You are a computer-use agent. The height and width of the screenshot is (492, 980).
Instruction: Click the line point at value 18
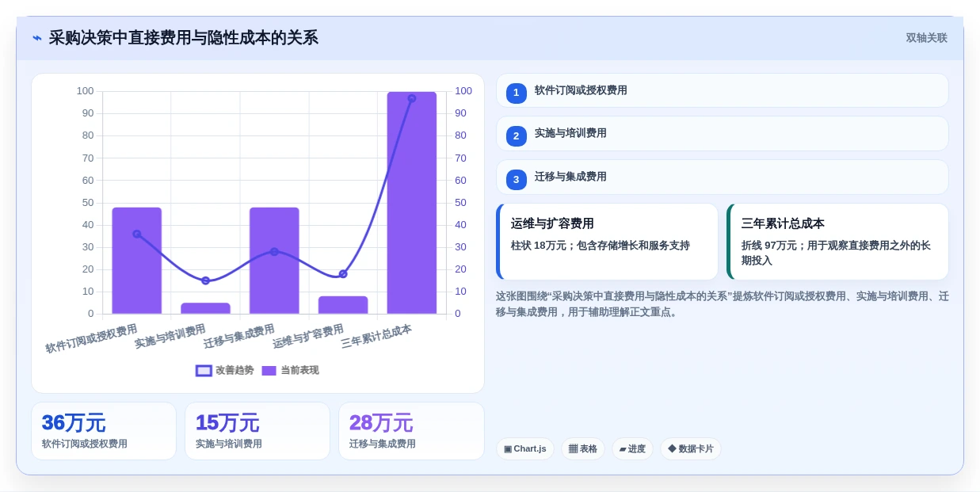pyautogui.click(x=343, y=274)
